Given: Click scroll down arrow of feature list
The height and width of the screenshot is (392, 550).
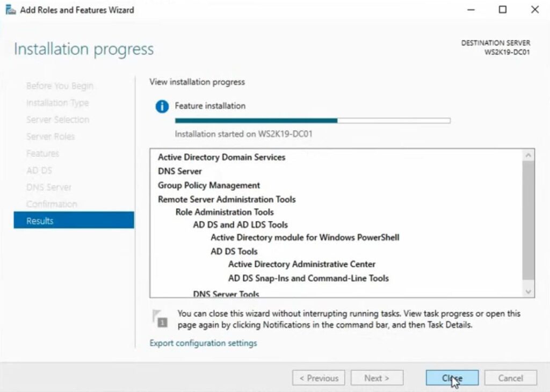Looking at the screenshot, I should 529,292.
